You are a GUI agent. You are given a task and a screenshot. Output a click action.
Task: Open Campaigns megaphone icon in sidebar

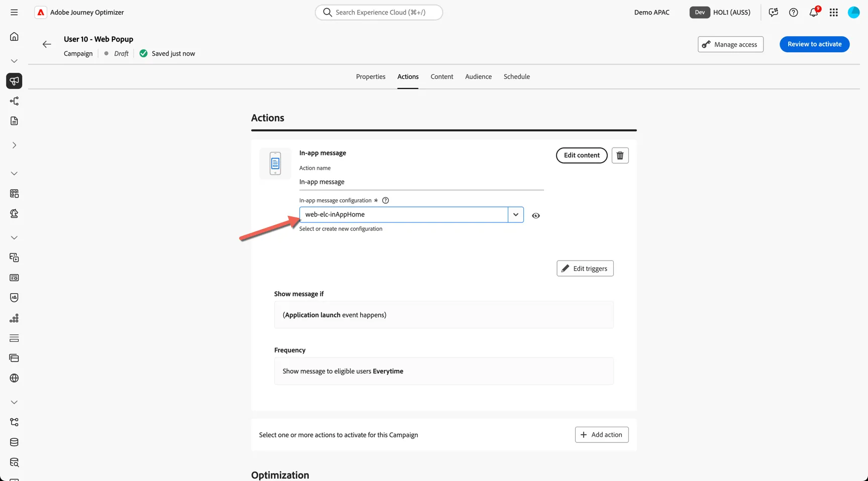[14, 81]
